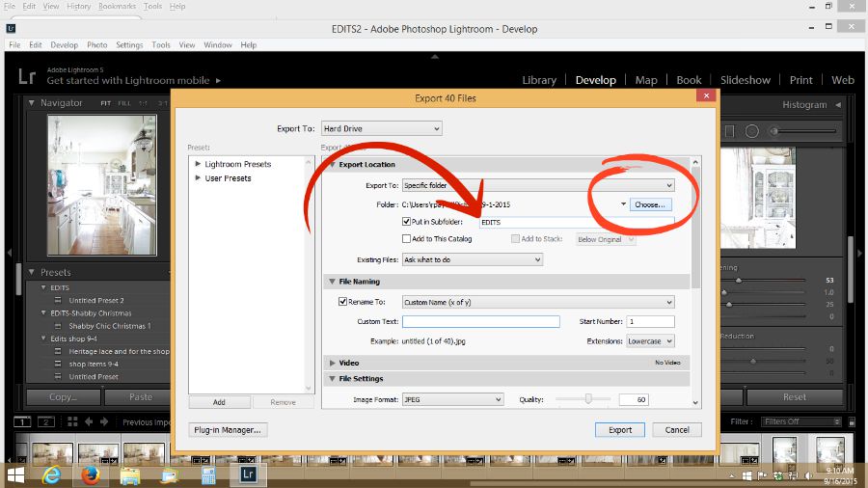868x488 pixels.
Task: Click the Start Number field
Action: (650, 321)
